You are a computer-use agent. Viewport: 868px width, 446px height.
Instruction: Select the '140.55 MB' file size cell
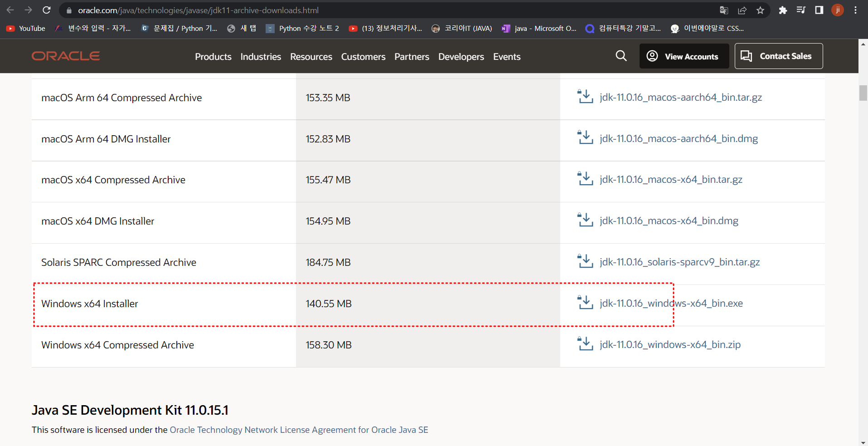click(329, 304)
